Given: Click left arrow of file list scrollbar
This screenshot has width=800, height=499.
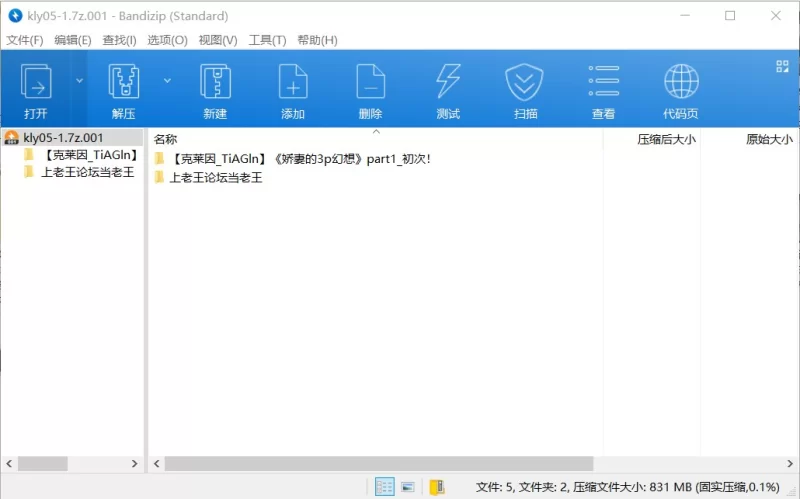Looking at the screenshot, I should point(157,463).
